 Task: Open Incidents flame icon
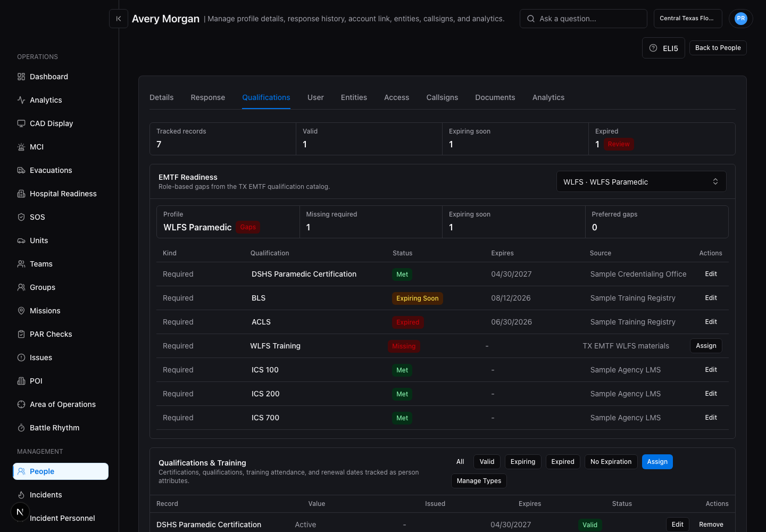[x=21, y=495]
